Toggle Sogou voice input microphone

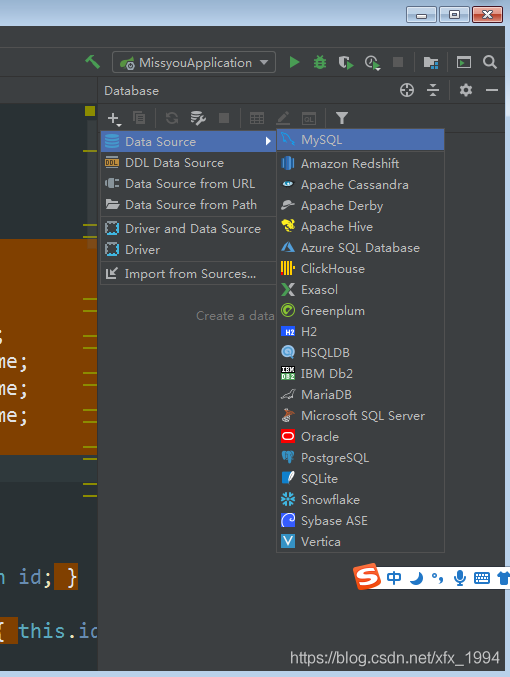[460, 578]
